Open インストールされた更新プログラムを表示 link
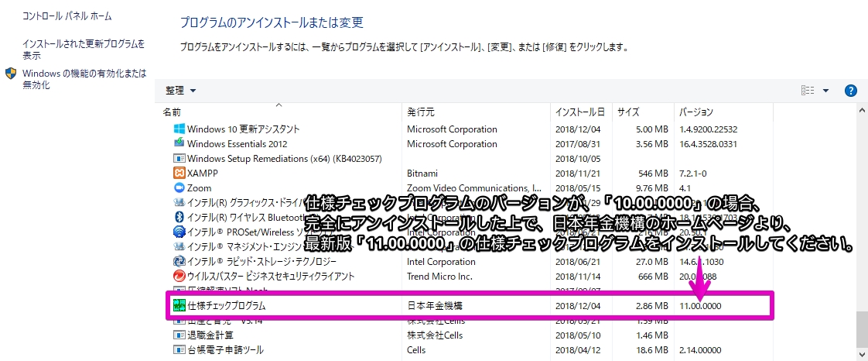 (x=84, y=50)
